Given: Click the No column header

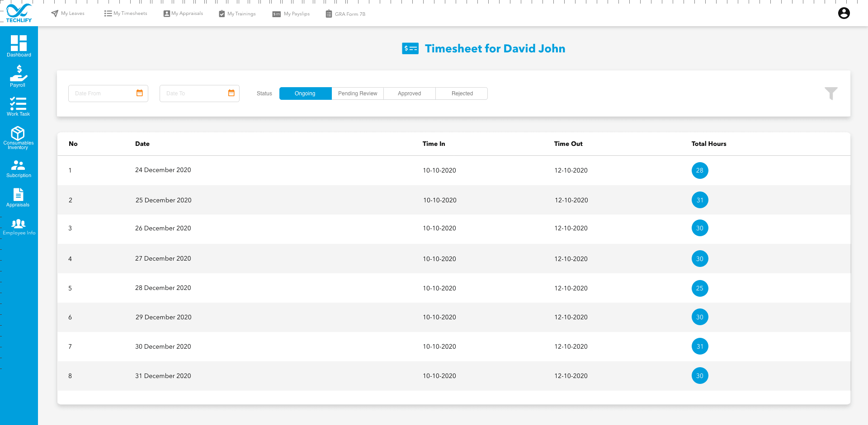Looking at the screenshot, I should pyautogui.click(x=73, y=144).
